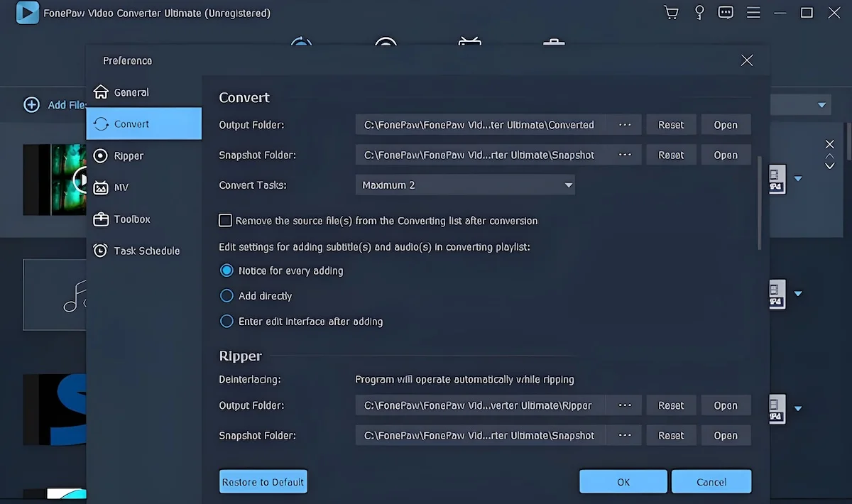Close the Preference dialog with X
The height and width of the screenshot is (504, 852).
pyautogui.click(x=746, y=61)
